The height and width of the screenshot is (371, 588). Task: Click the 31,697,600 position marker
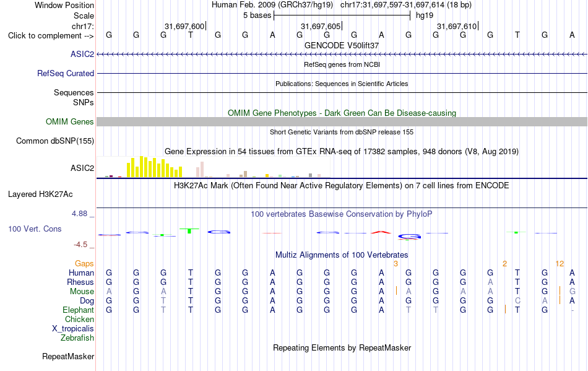184,26
